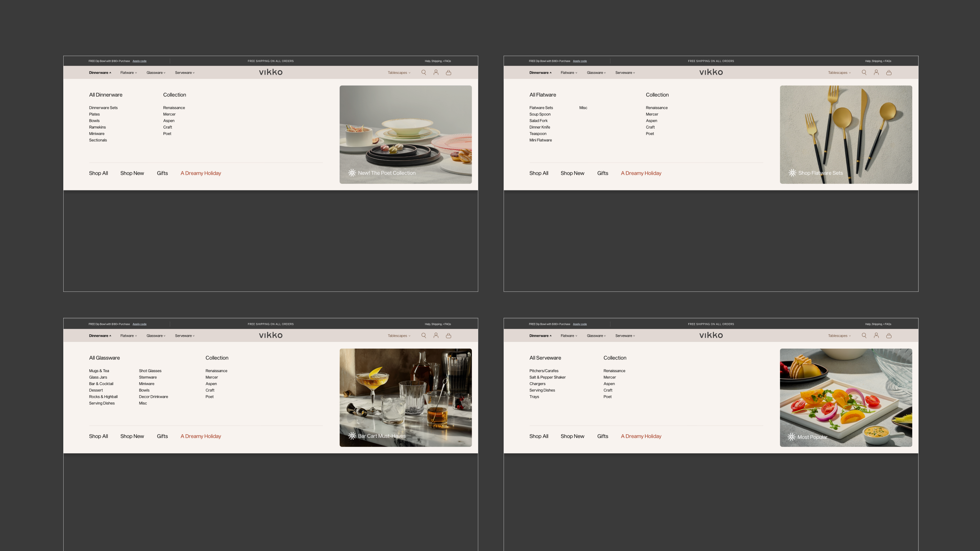The image size is (980, 551).
Task: Expand Glassware dropdown in the All Dinnerware mockup
Action: coord(156,73)
